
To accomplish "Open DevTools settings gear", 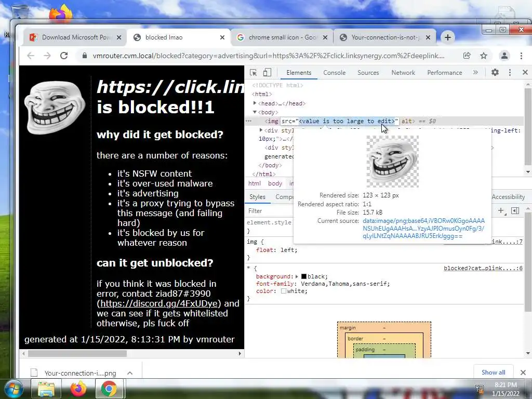I will coord(495,72).
